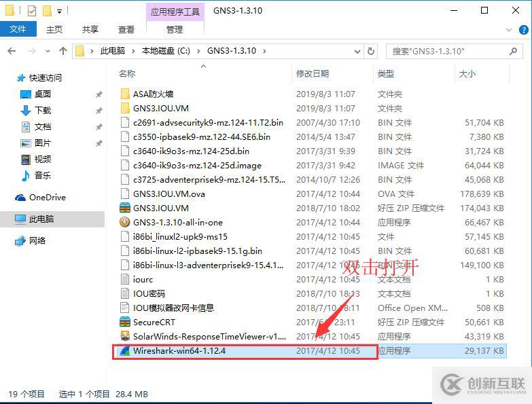532x404 pixels.
Task: Click the iourc text document icon
Action: click(x=125, y=279)
